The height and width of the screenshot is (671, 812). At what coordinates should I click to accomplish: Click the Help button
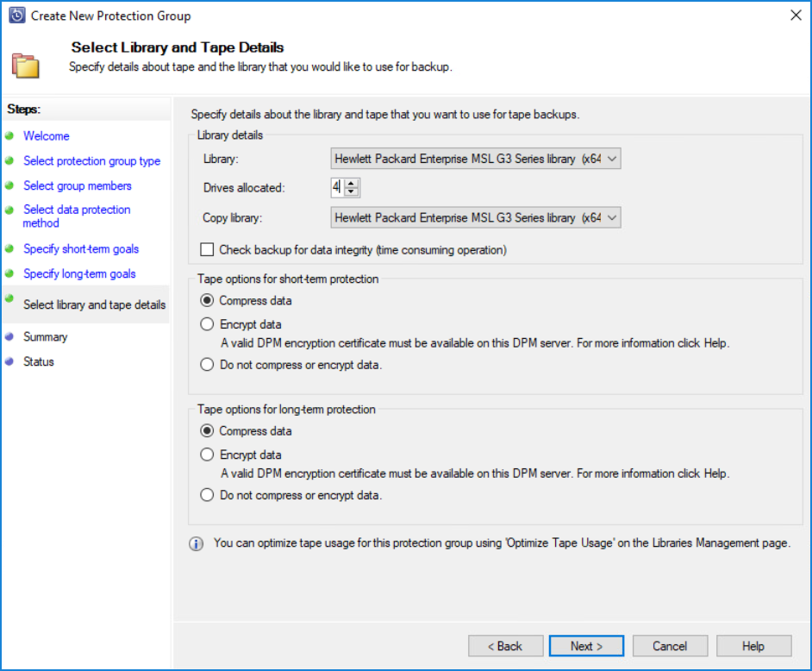pos(753,646)
